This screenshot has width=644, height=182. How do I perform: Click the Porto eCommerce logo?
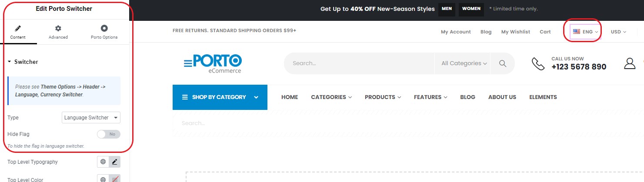tap(213, 63)
